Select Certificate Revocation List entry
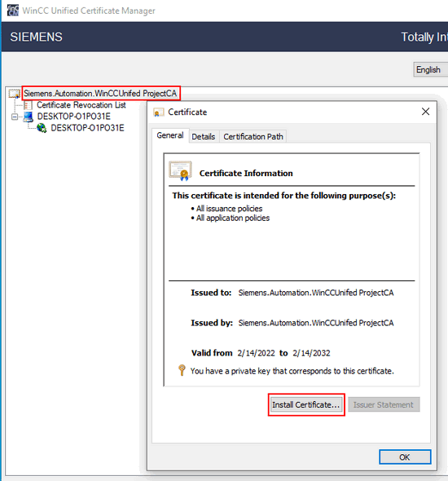 point(81,105)
